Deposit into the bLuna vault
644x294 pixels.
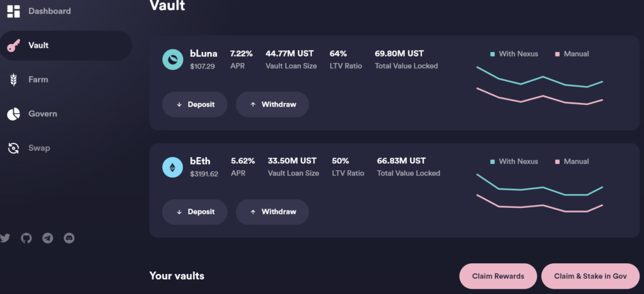click(x=194, y=104)
